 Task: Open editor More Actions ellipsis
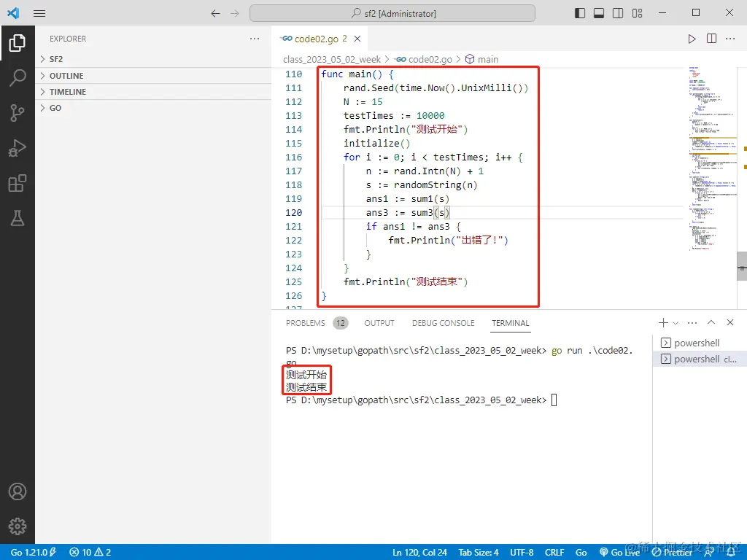click(730, 39)
